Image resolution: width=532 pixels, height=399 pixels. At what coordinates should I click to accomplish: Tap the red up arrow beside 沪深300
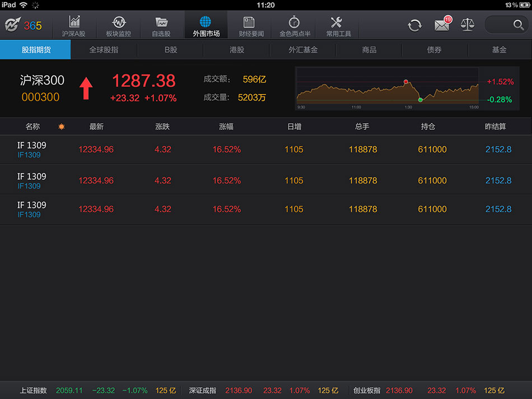pyautogui.click(x=86, y=88)
